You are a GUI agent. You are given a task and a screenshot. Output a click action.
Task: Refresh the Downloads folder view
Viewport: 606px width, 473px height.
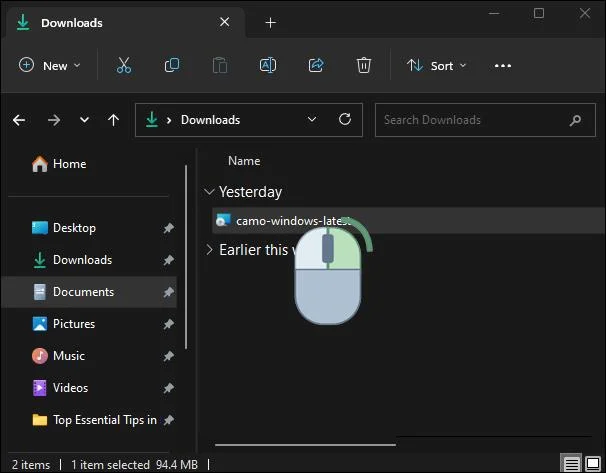click(345, 119)
